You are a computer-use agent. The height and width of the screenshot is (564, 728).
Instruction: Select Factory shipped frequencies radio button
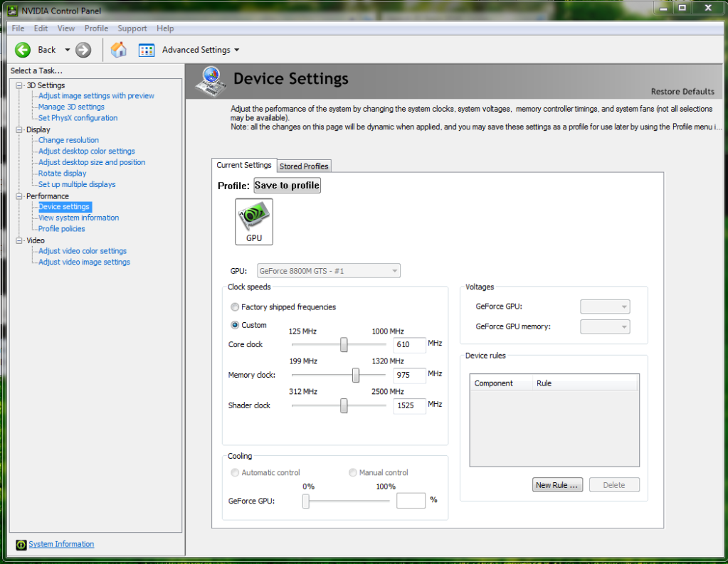235,307
